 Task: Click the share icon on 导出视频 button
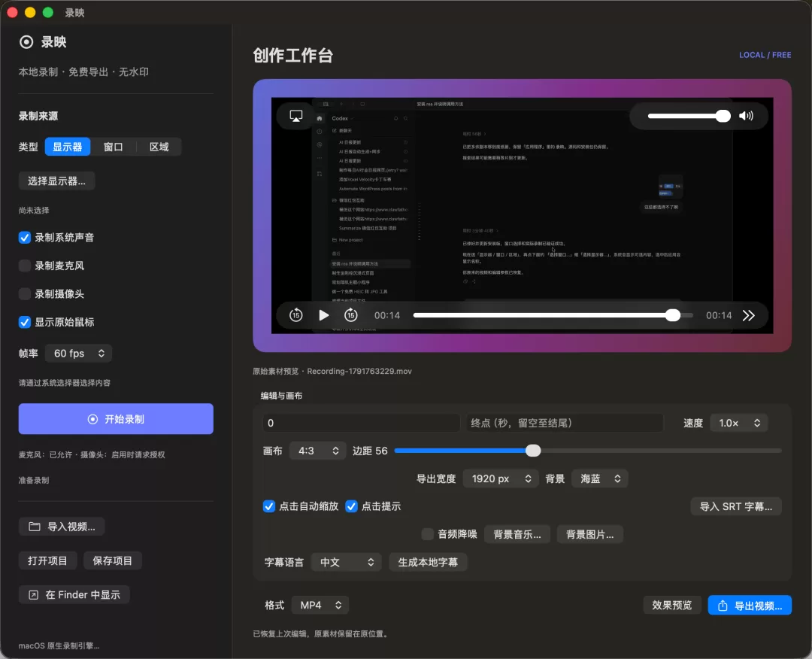coord(723,606)
